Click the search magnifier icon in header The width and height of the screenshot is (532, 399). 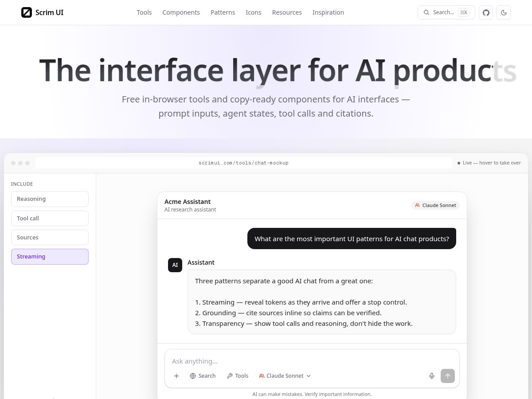(426, 12)
